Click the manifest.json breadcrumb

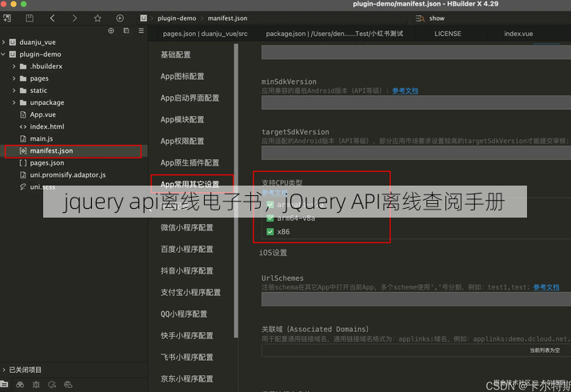coord(228,18)
